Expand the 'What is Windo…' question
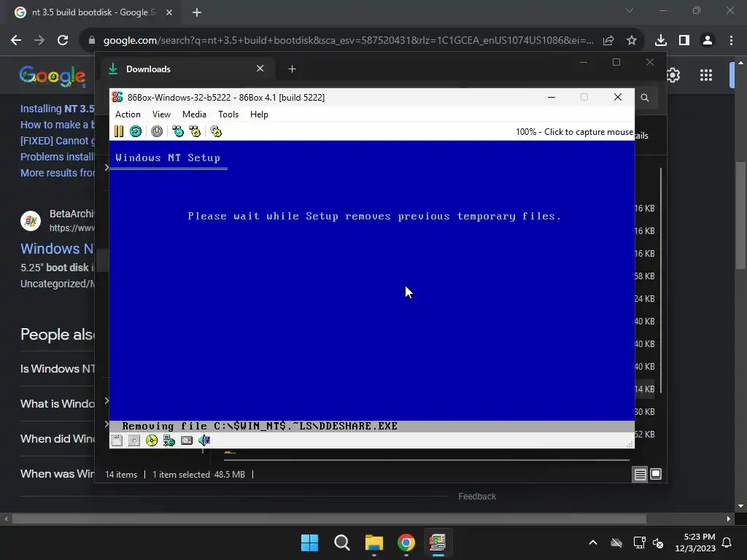This screenshot has width=747, height=560. pos(57,404)
